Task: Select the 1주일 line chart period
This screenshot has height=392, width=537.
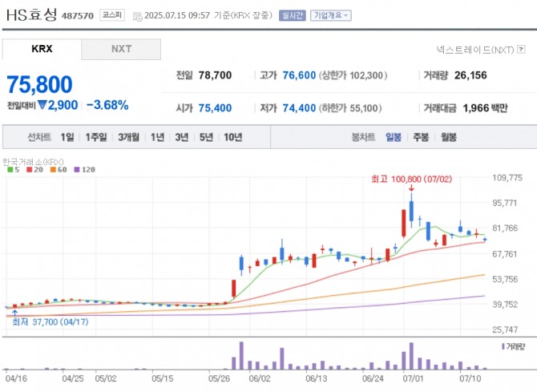Action: (96, 137)
